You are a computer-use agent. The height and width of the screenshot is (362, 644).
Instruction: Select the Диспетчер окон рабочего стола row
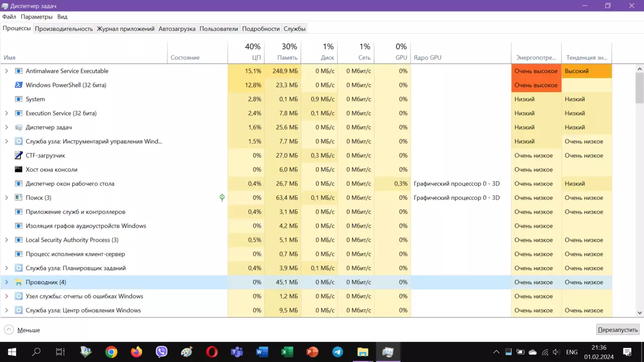(306, 184)
